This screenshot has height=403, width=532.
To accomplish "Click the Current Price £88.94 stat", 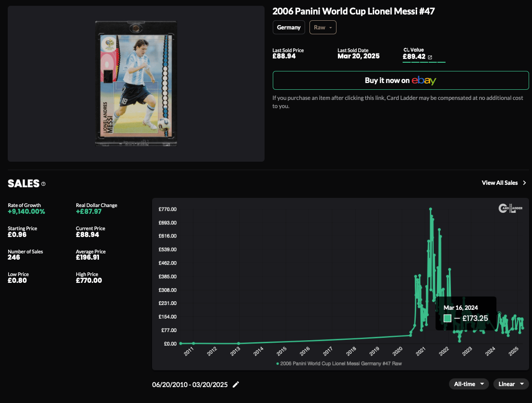I will click(x=87, y=235).
